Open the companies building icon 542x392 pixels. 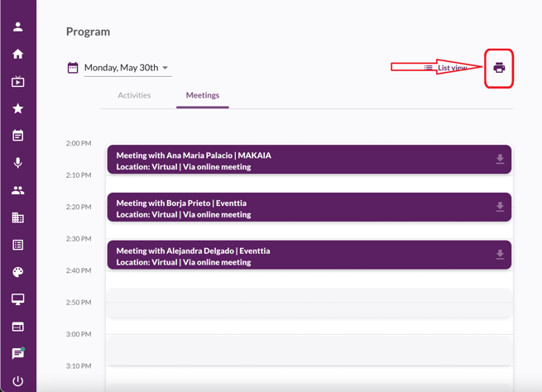tap(17, 218)
